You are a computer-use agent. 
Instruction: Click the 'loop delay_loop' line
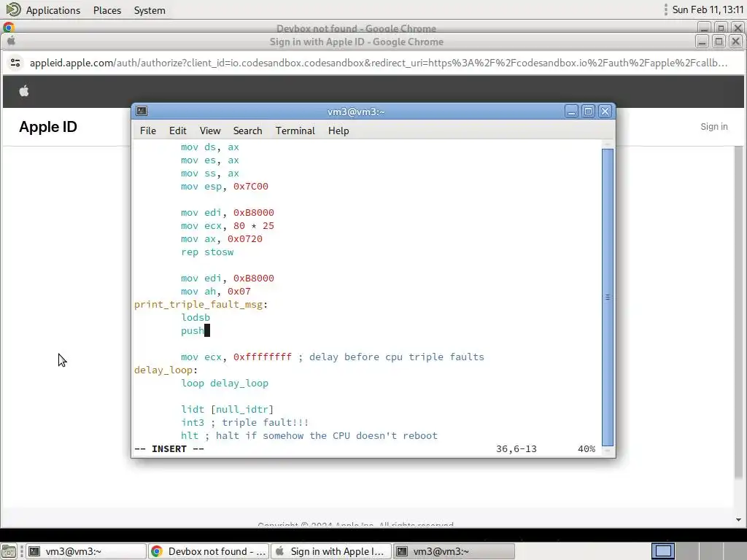[225, 384]
